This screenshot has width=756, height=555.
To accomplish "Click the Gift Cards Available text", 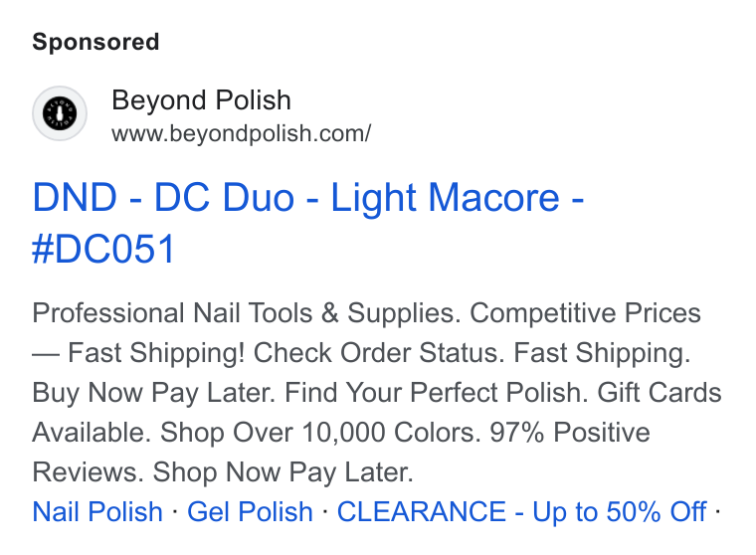I will [x=660, y=393].
